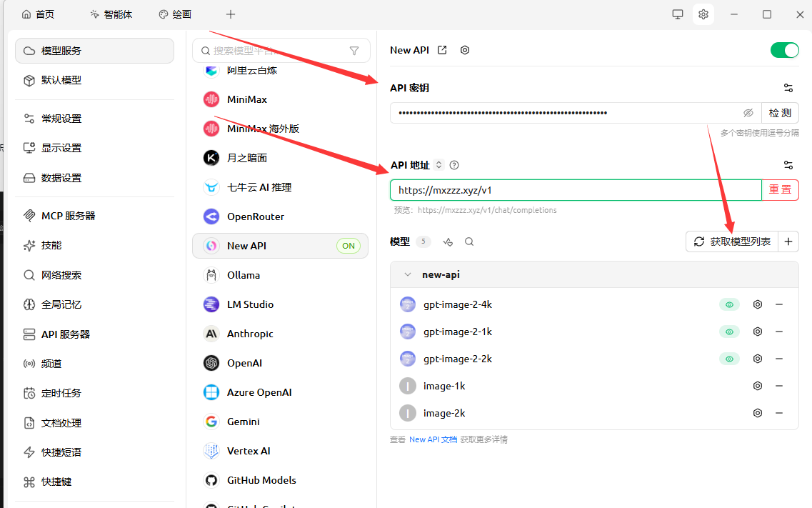Open 显示设置 section
The image size is (812, 508).
[x=95, y=148]
